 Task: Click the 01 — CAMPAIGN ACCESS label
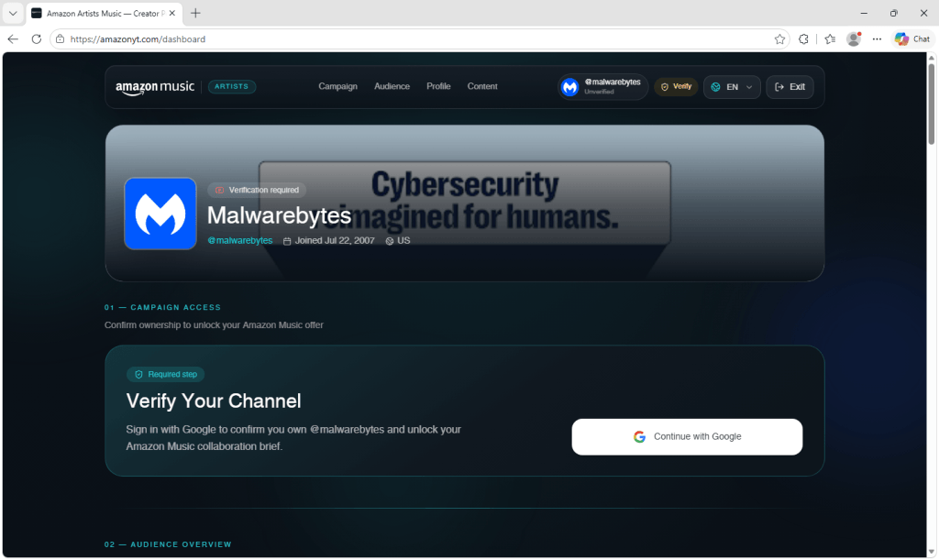pyautogui.click(x=162, y=308)
